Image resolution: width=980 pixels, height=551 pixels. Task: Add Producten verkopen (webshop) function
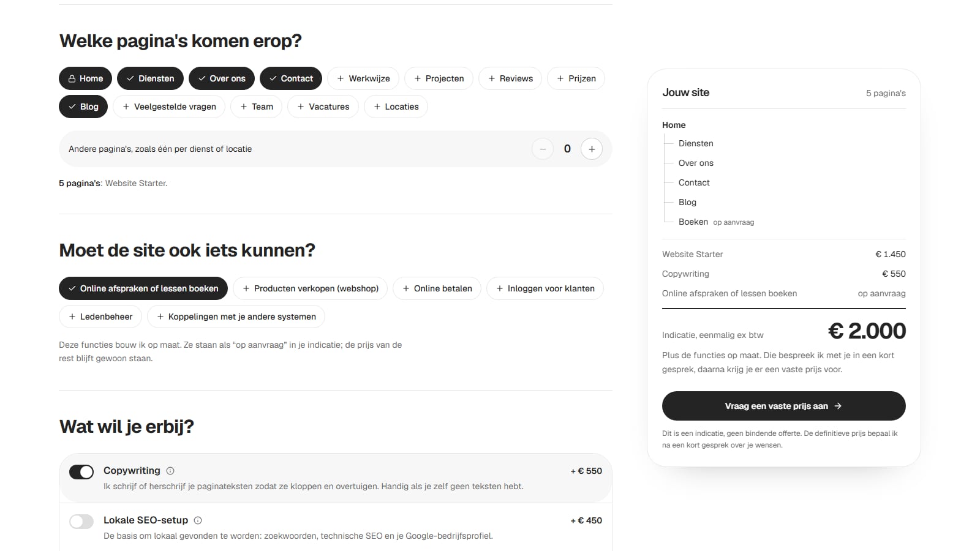pyautogui.click(x=310, y=288)
